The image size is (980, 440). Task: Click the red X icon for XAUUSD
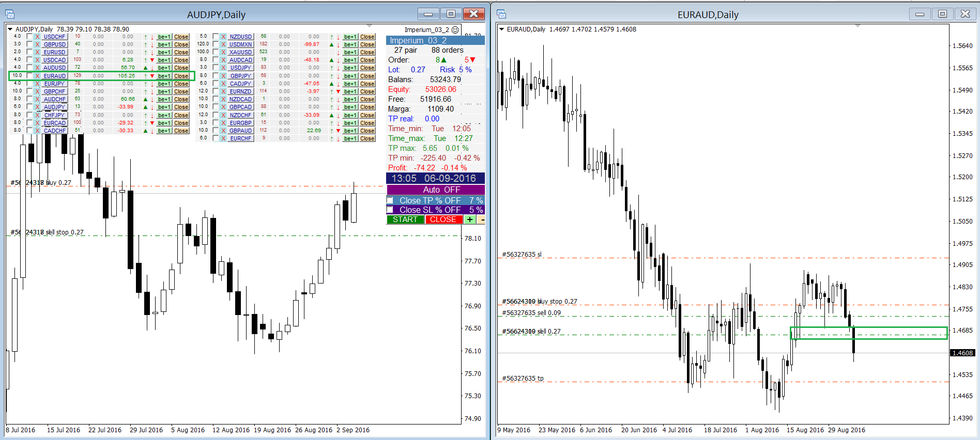[x=223, y=52]
